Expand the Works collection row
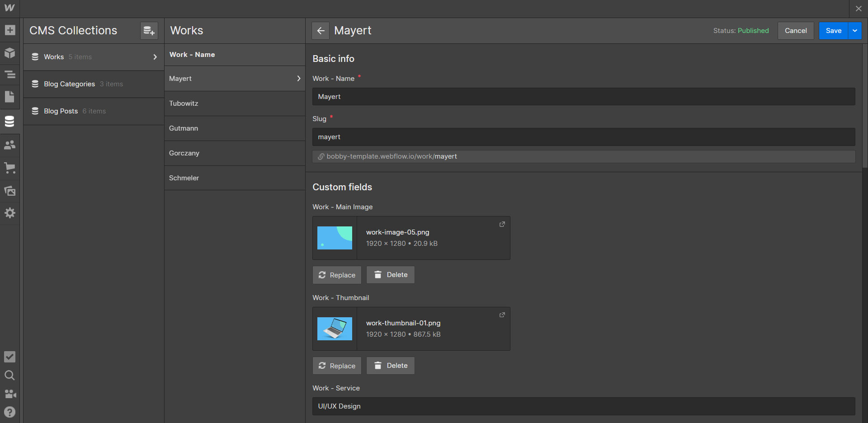The height and width of the screenshot is (423, 868). coord(155,57)
